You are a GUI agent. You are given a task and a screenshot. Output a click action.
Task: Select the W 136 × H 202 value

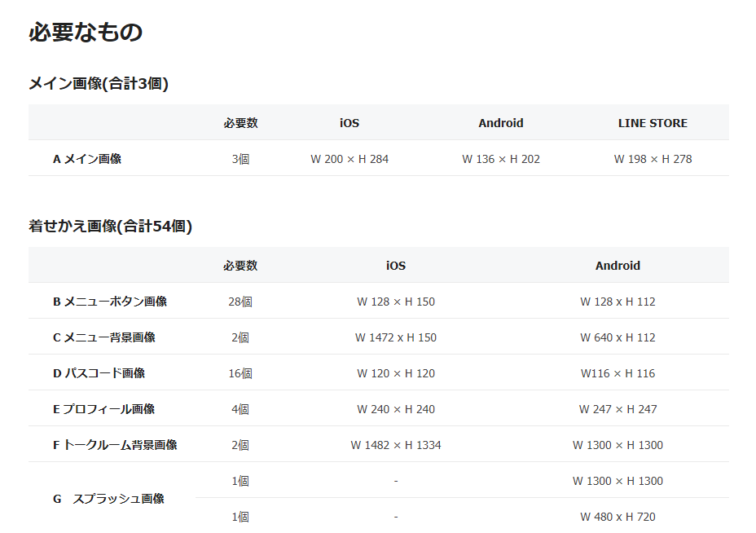[x=501, y=159]
